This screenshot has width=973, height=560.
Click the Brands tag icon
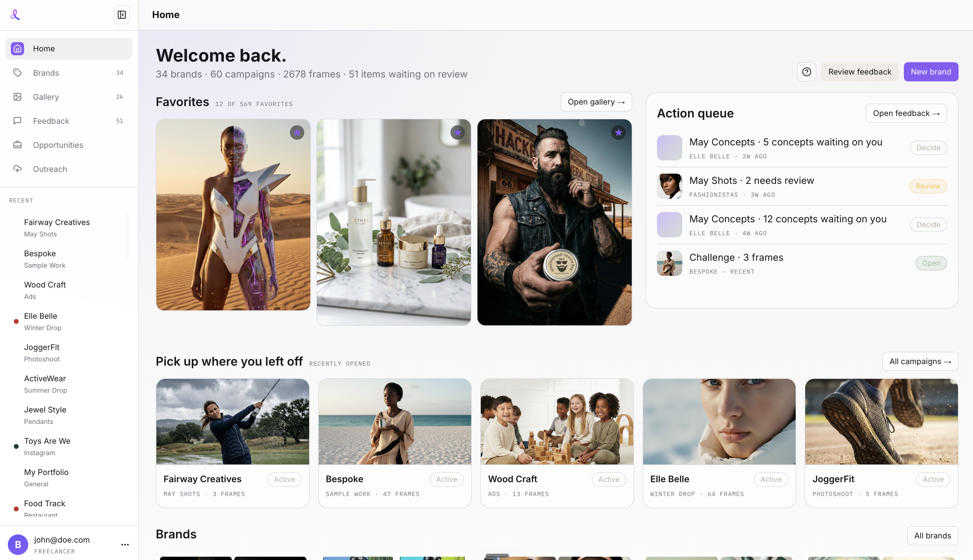[17, 73]
